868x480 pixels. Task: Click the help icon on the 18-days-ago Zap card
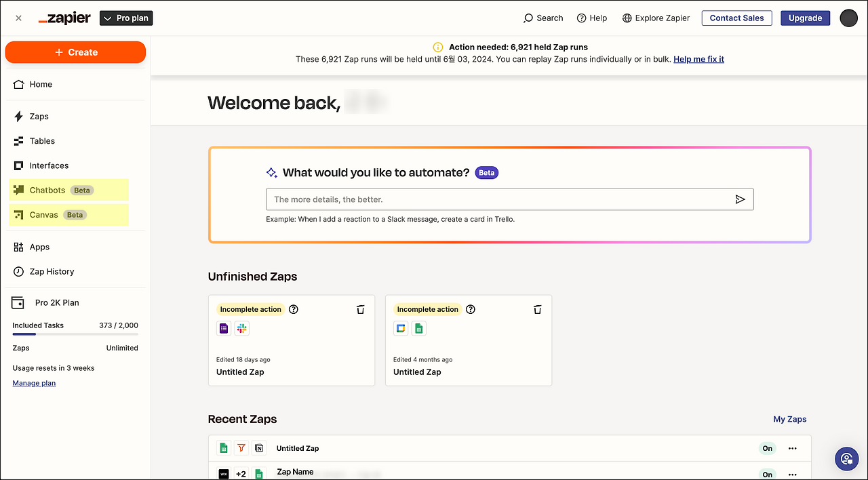294,309
